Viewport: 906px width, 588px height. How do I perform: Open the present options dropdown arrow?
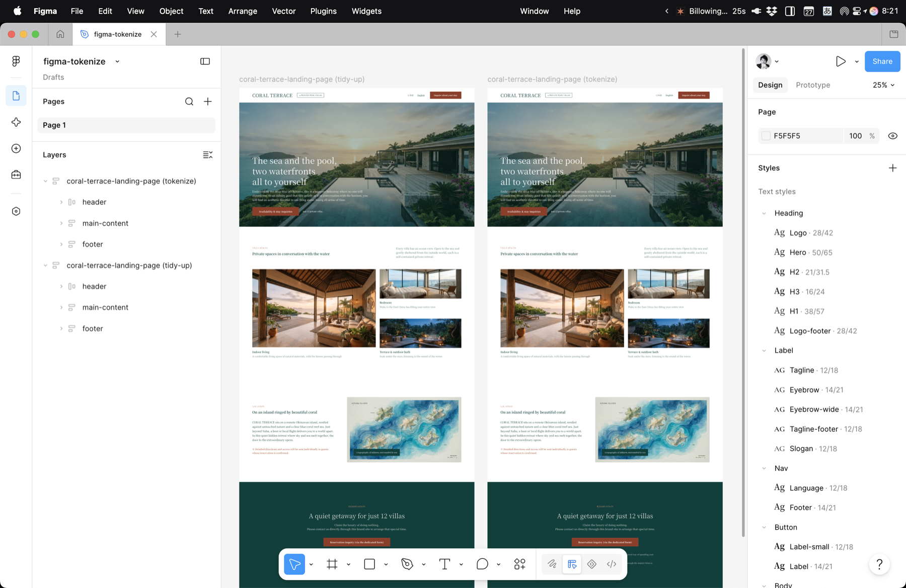[857, 61]
